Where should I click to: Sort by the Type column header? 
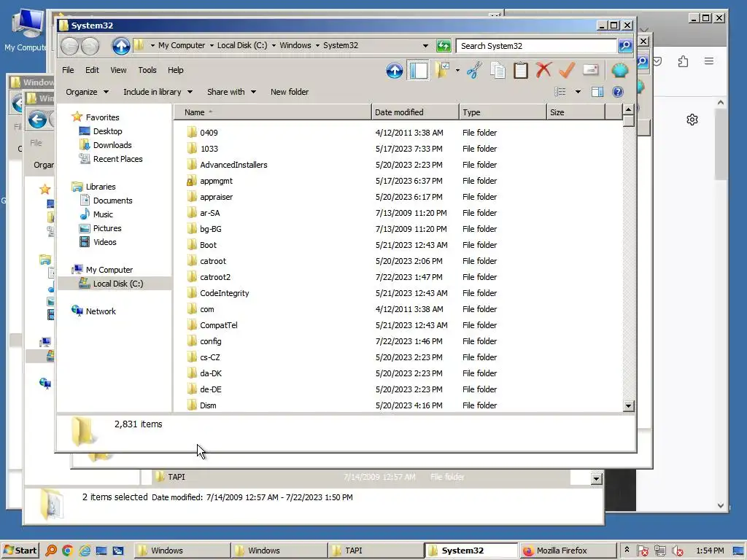tap(503, 112)
